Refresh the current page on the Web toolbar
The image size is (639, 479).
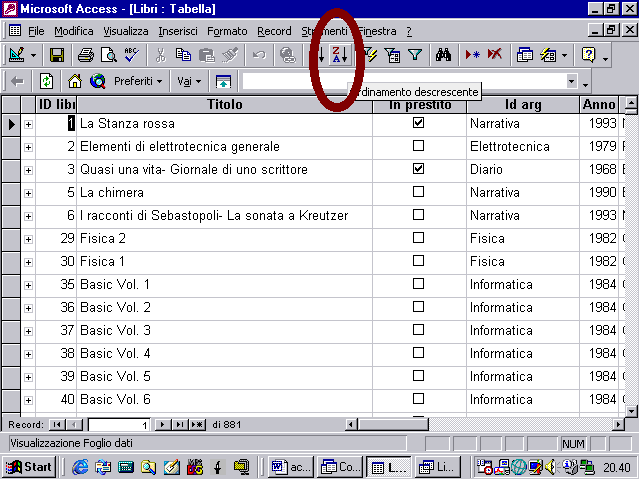click(x=46, y=81)
